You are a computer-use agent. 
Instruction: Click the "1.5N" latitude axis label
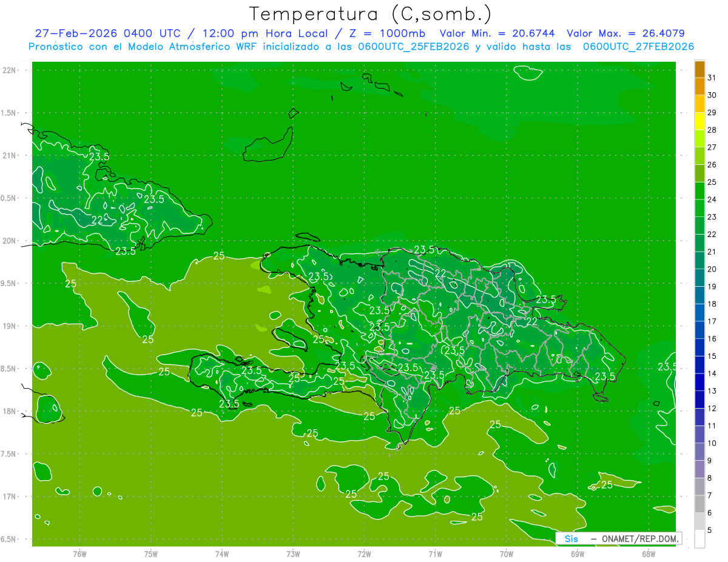9,113
